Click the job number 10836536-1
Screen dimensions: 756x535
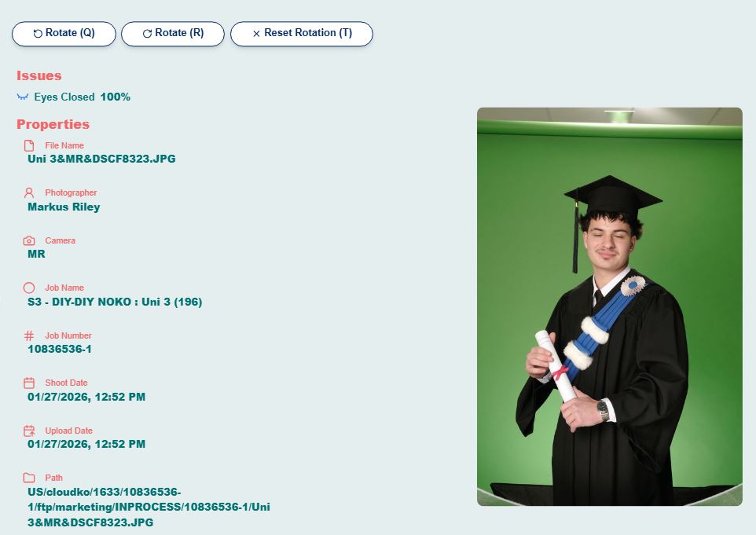(x=59, y=349)
